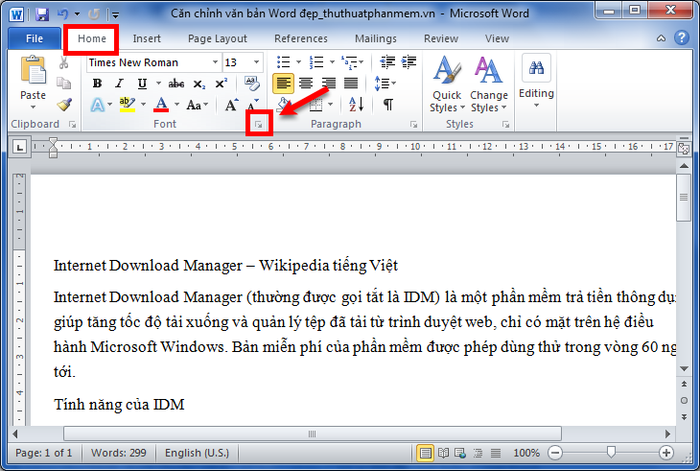Open Quick Styles gallery
The image size is (700, 471).
pyautogui.click(x=447, y=84)
